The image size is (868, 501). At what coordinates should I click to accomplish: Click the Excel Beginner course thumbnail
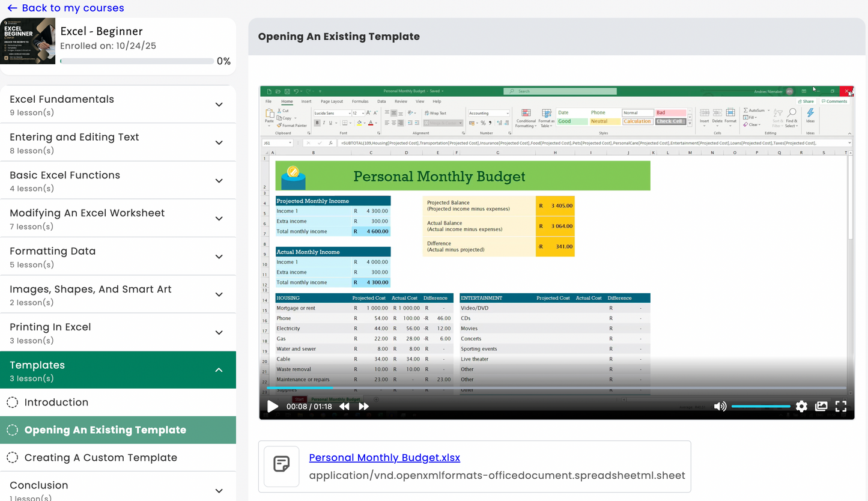point(28,40)
